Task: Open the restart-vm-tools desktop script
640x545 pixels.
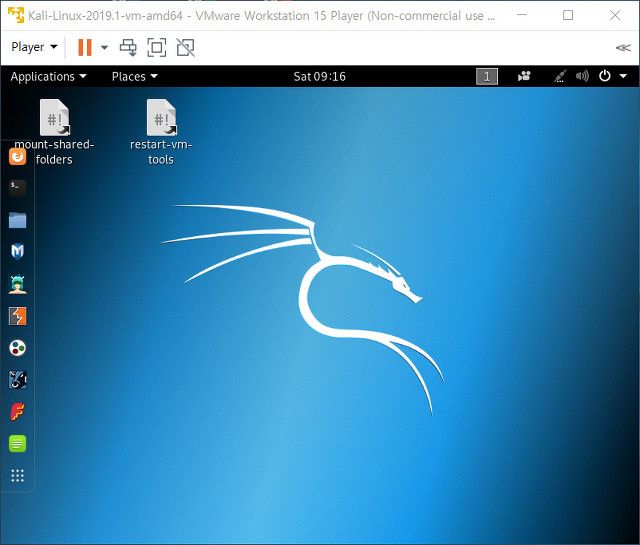Action: (x=161, y=131)
